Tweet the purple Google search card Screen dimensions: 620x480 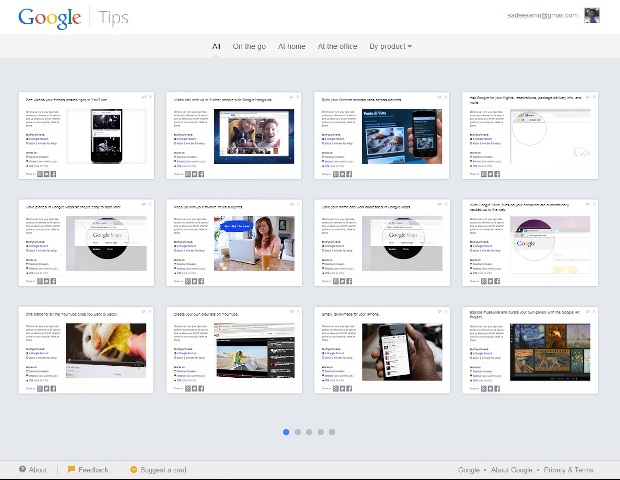[x=490, y=281]
